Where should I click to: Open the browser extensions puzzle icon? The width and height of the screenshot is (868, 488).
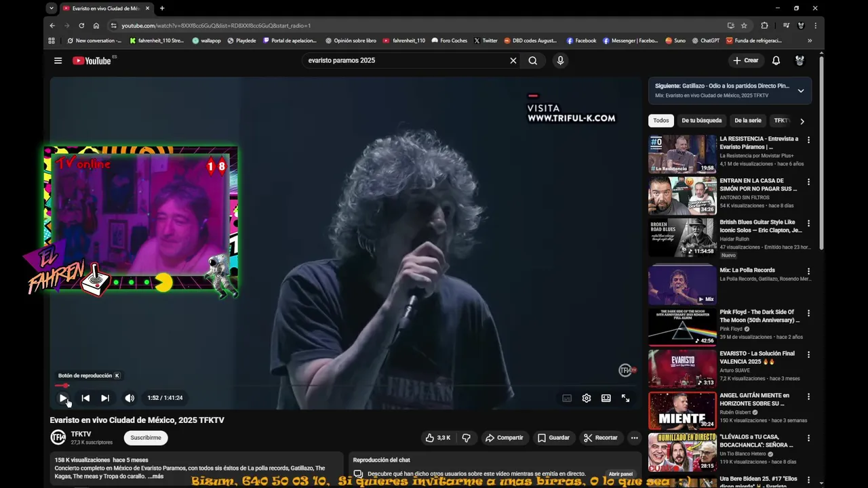tap(764, 25)
